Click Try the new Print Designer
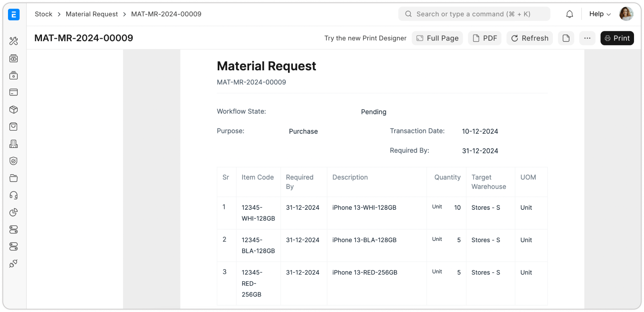This screenshot has width=644, height=312. point(365,38)
